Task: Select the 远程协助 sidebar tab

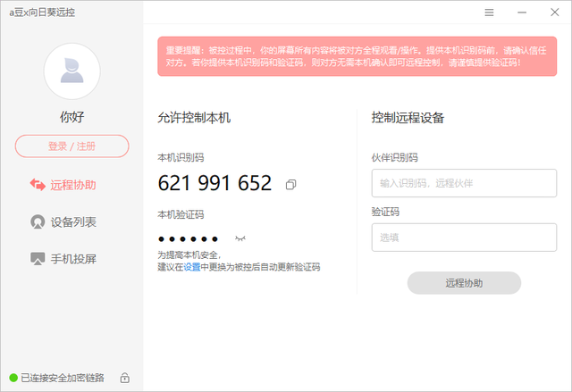Action: [63, 185]
